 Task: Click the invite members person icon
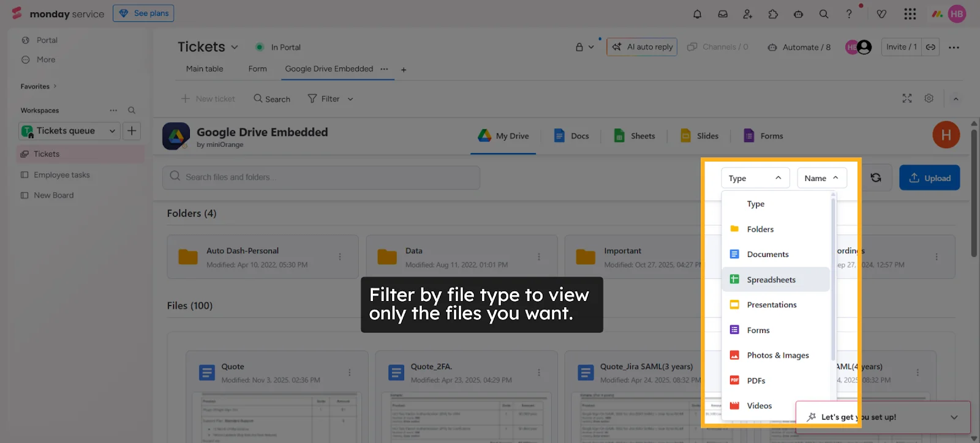pyautogui.click(x=748, y=14)
